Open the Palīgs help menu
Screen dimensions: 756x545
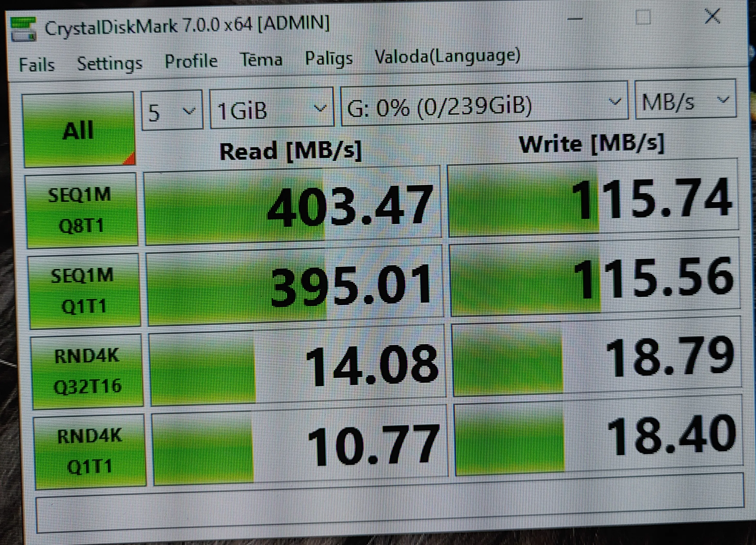pyautogui.click(x=329, y=59)
